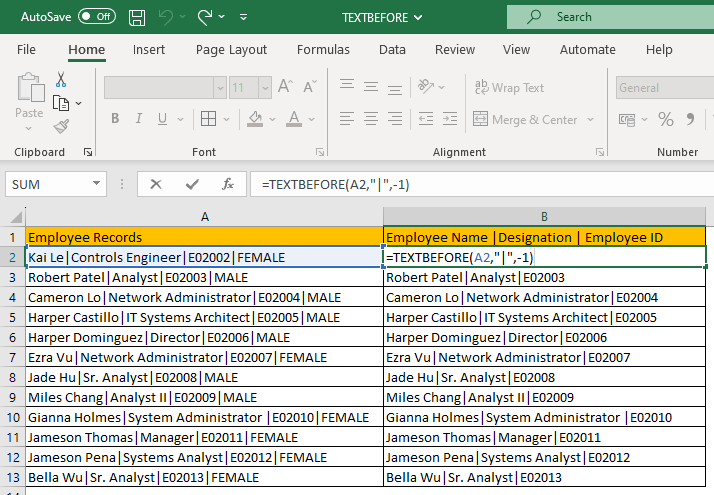
Task: Open the Borders style dropdown arrow
Action: pos(227,119)
